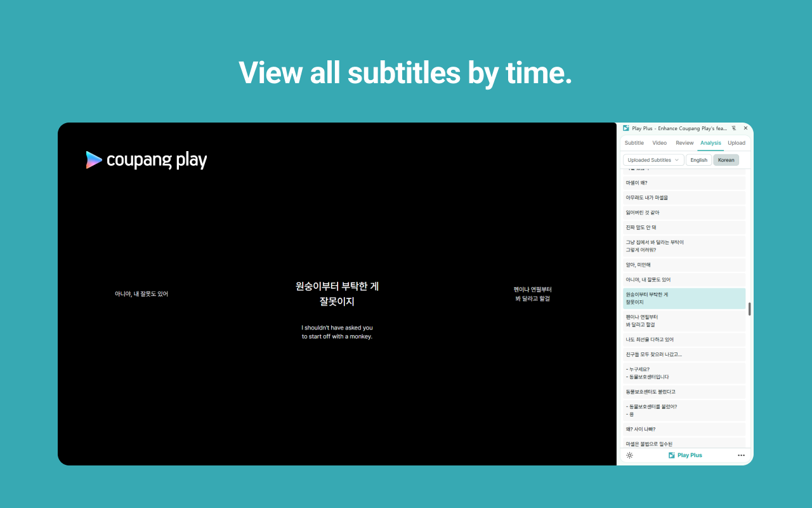Click the teal play triangle of coupang play logo
812x508 pixels.
tap(94, 160)
